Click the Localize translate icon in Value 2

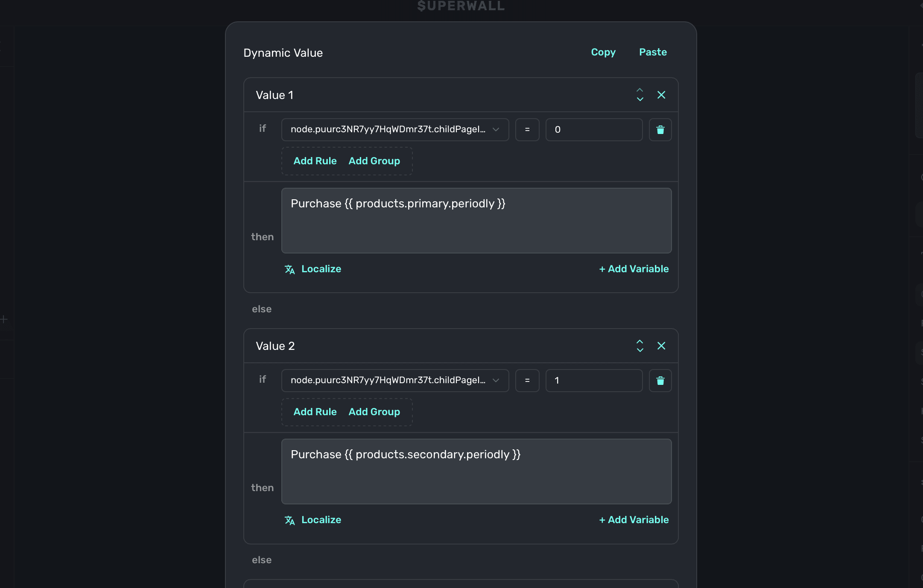point(289,520)
